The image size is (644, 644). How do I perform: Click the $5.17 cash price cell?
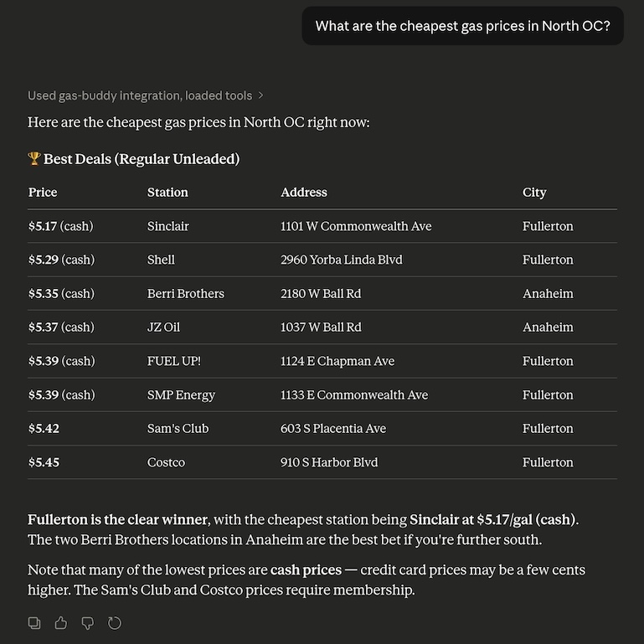tap(61, 226)
